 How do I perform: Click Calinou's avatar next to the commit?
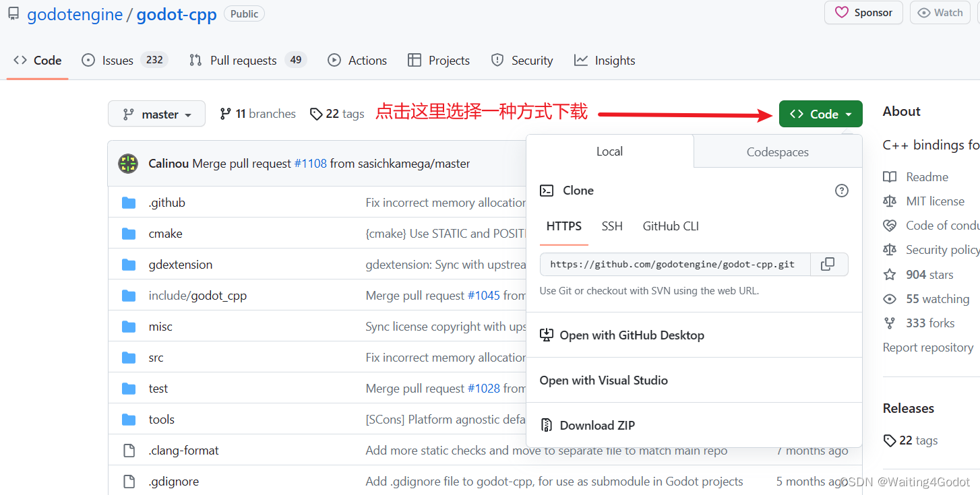point(127,163)
